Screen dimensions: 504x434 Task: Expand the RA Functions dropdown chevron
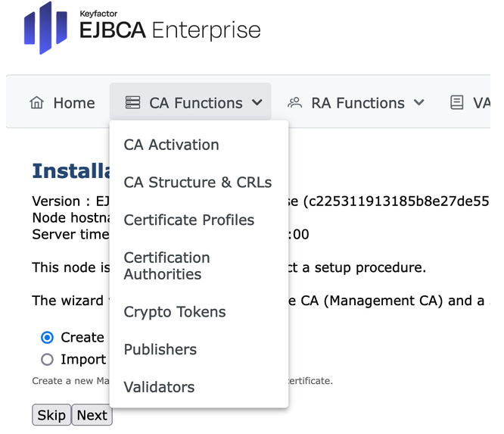pos(418,103)
